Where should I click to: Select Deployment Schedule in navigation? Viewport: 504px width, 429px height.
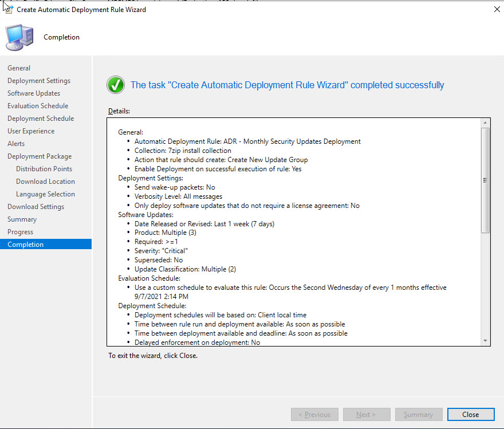41,119
